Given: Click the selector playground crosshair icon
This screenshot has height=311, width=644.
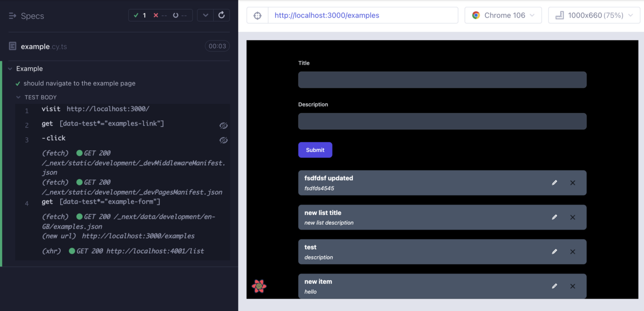Looking at the screenshot, I should 258,15.
